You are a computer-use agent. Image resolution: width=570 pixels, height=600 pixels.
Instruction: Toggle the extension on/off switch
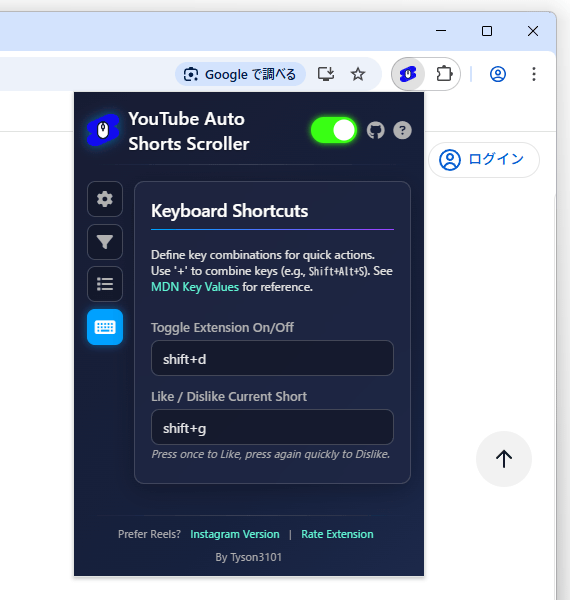(x=334, y=130)
